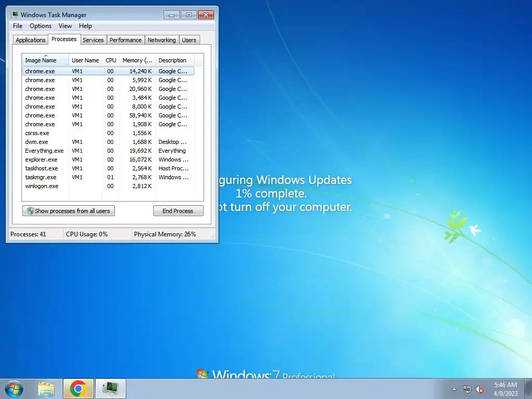Screen dimensions: 532x399
Task: Click the End Process button
Action: (x=178, y=211)
